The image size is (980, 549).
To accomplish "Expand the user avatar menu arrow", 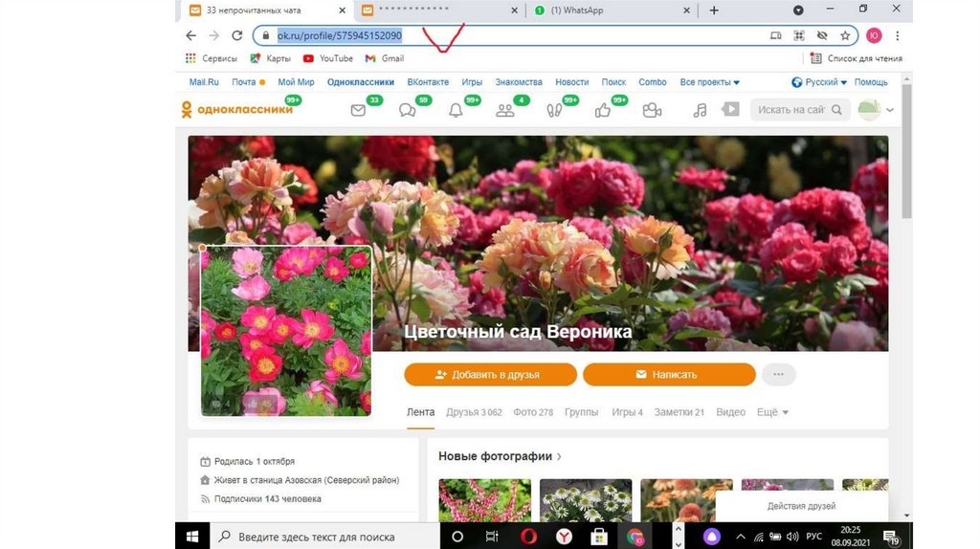I will [x=890, y=110].
